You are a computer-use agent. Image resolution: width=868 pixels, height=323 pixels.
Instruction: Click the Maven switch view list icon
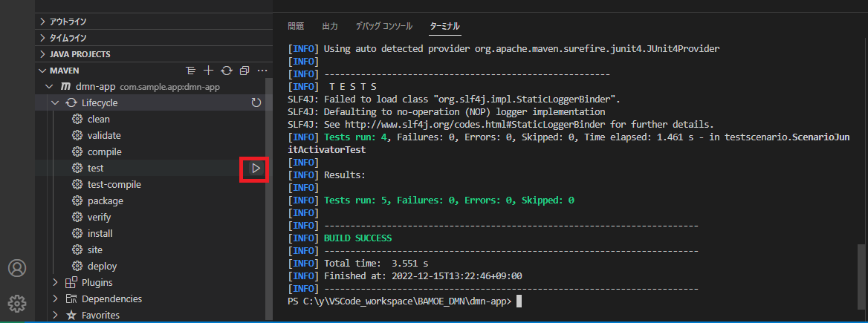point(191,71)
